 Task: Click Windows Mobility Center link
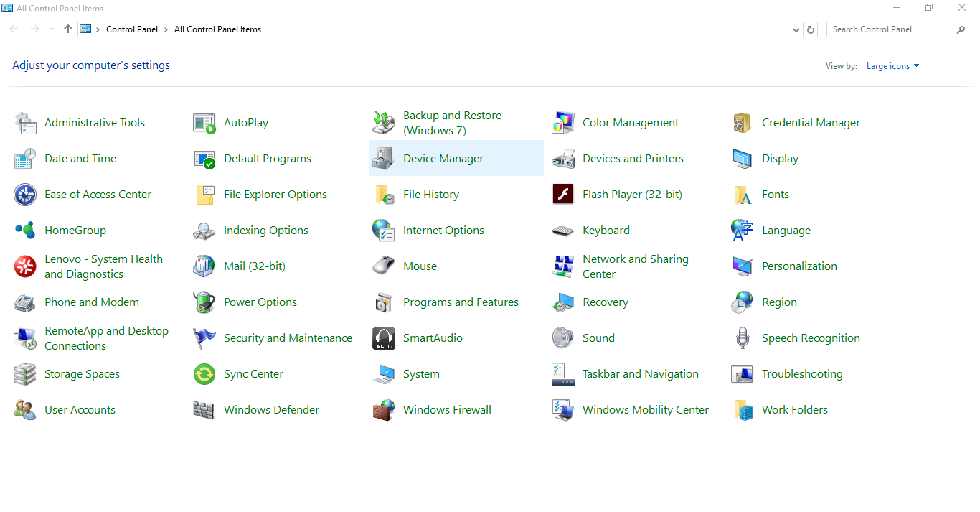click(x=646, y=410)
